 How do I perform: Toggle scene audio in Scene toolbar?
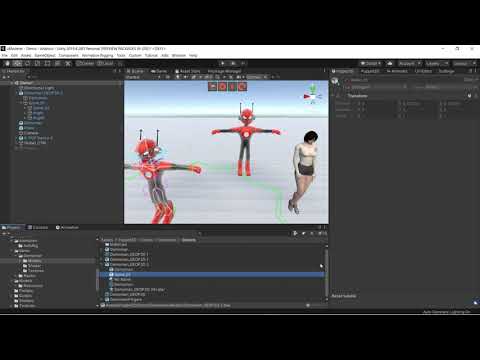click(x=186, y=77)
